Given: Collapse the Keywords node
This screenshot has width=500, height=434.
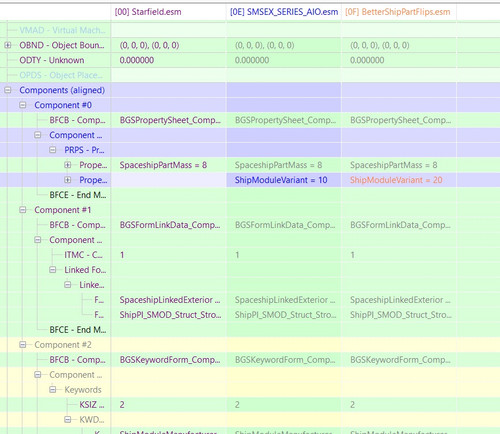Looking at the screenshot, I should click(53, 390).
